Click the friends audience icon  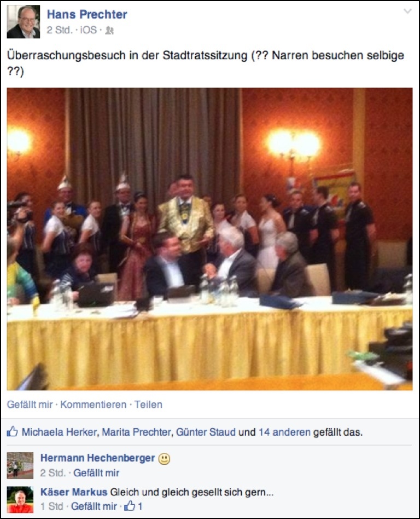click(109, 31)
